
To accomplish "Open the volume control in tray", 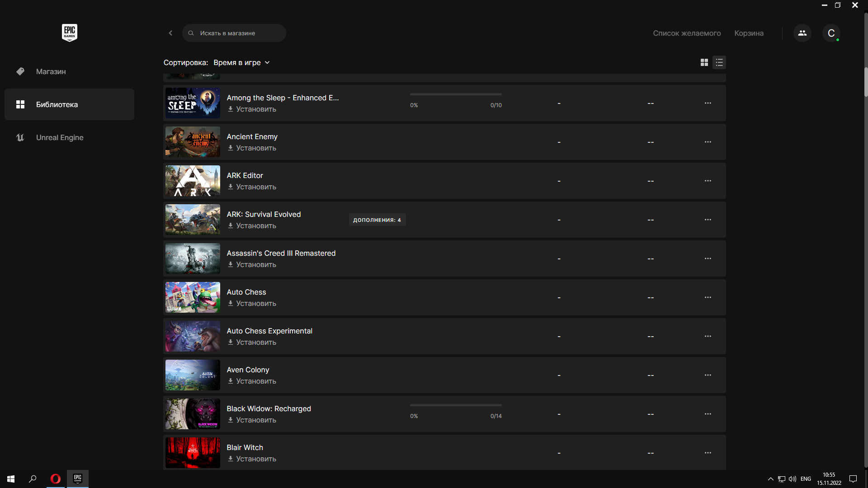I will pos(793,479).
